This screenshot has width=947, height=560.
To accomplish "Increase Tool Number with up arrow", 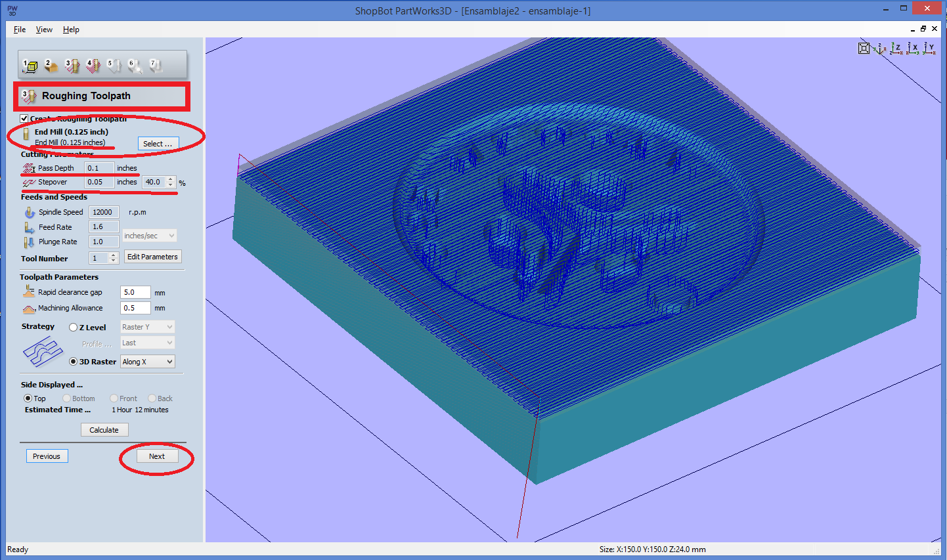I will pos(114,255).
